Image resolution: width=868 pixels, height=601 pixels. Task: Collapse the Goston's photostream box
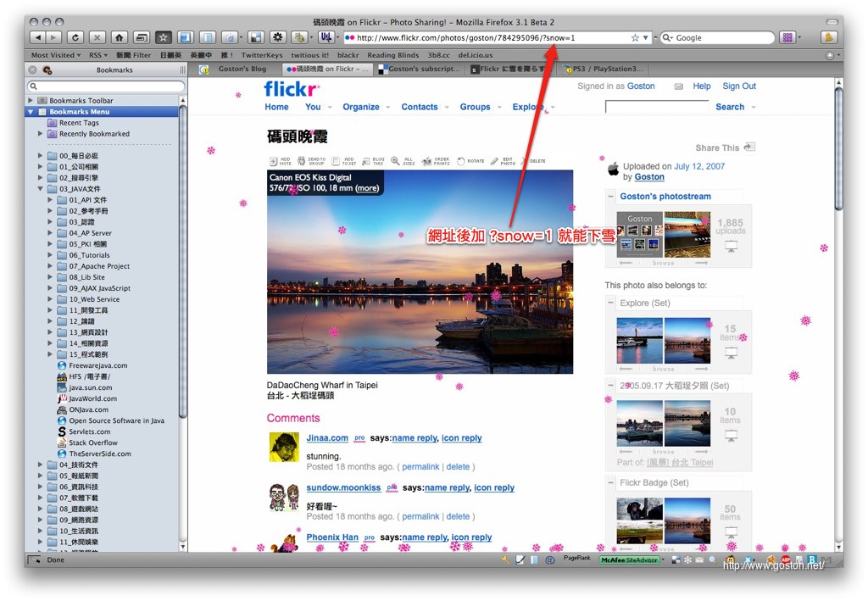[x=610, y=197]
